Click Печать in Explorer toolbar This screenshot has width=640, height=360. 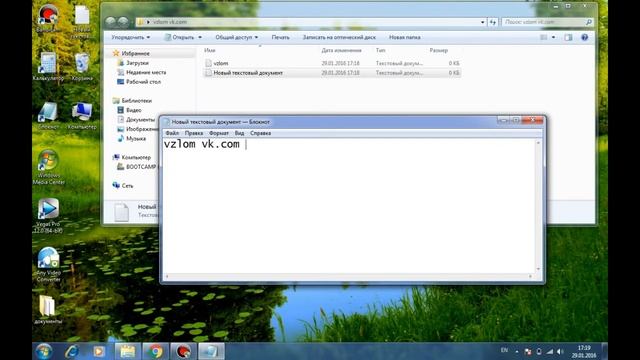280,37
